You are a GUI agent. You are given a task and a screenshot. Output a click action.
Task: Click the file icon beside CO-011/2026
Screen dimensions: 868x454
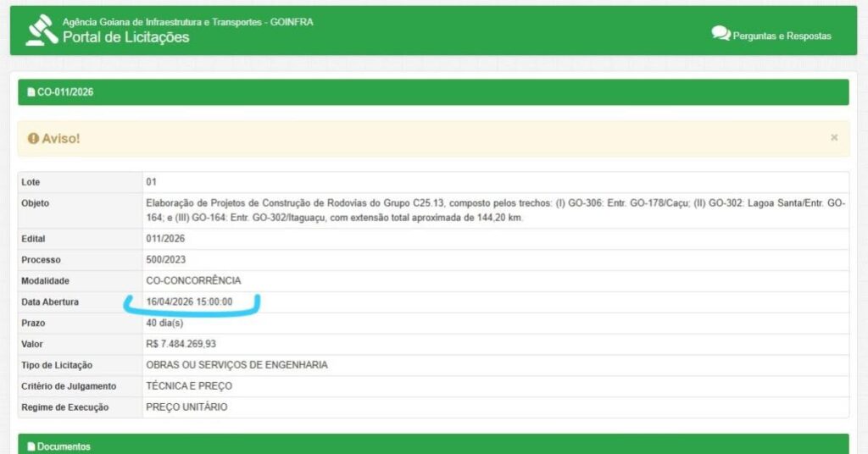[31, 92]
